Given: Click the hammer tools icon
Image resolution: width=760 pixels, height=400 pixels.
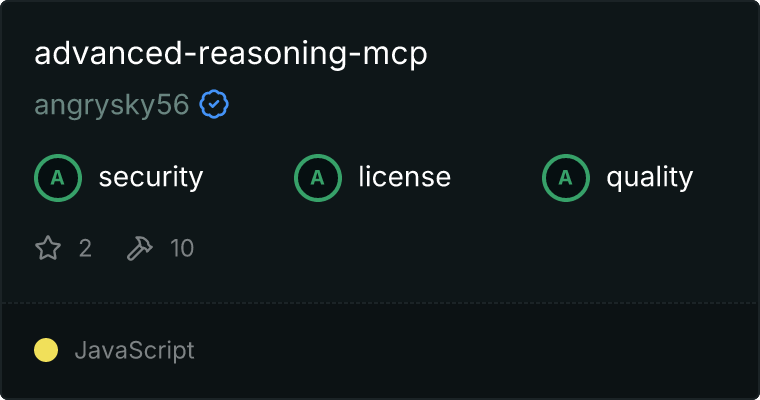Looking at the screenshot, I should [x=140, y=248].
